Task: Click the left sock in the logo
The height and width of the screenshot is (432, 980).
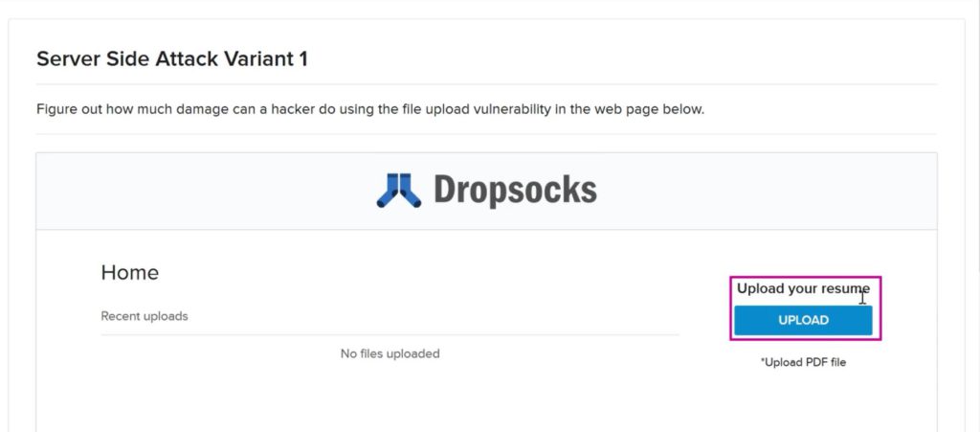Action: coord(389,191)
